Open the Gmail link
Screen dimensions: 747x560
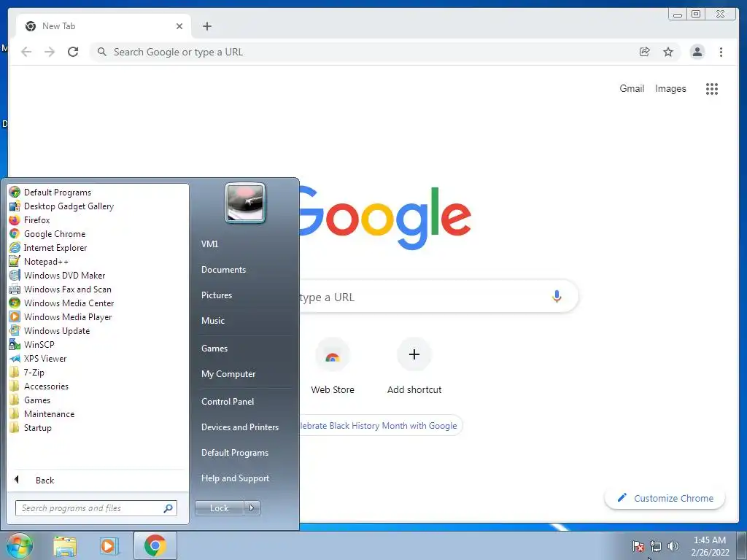632,88
